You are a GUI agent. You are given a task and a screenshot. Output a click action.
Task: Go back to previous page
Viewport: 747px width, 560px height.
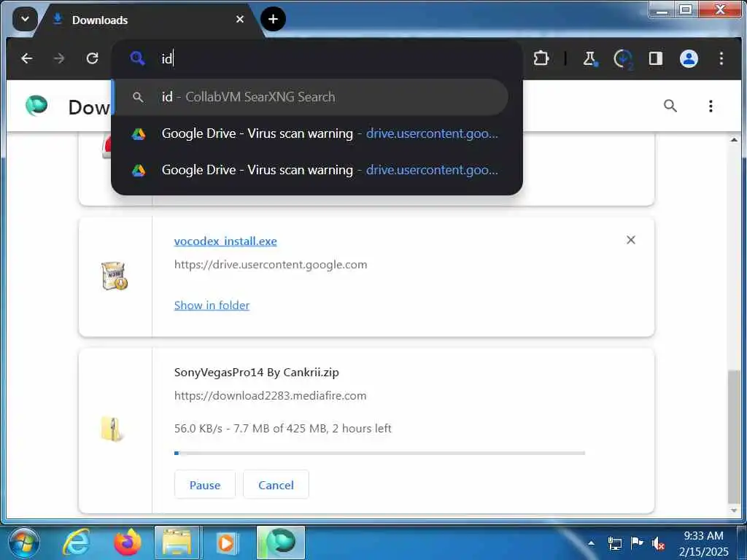click(x=27, y=58)
